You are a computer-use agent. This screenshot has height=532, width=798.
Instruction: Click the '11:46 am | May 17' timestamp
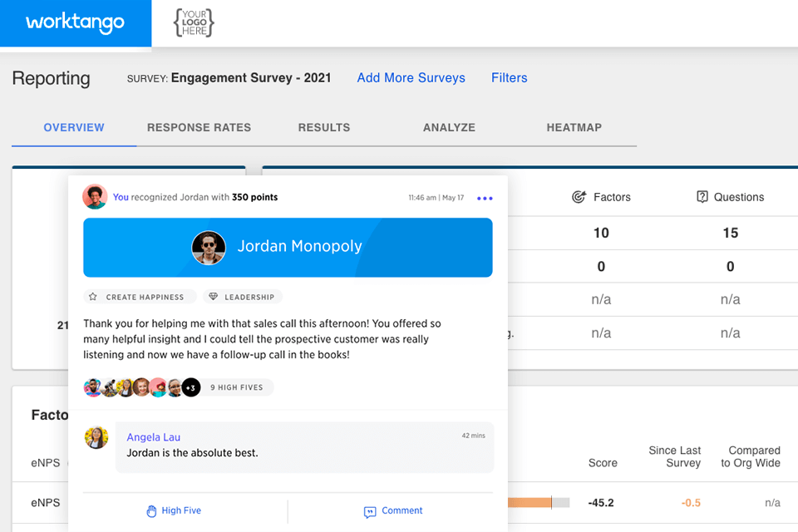[x=436, y=198]
